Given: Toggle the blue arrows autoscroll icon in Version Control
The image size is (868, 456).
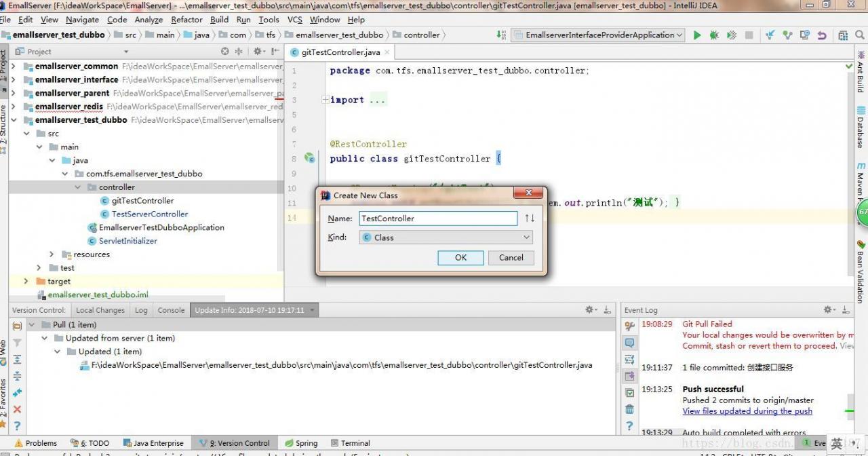Looking at the screenshot, I should [x=18, y=393].
